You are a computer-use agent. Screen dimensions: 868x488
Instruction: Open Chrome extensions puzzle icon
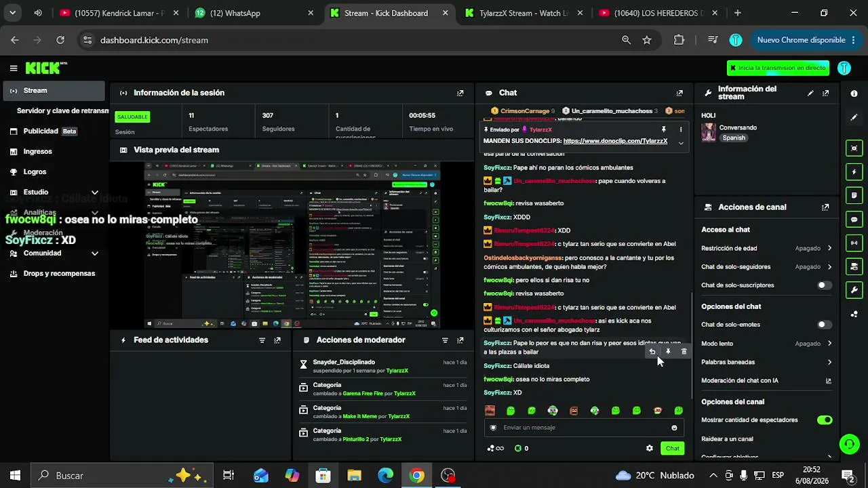click(x=679, y=40)
